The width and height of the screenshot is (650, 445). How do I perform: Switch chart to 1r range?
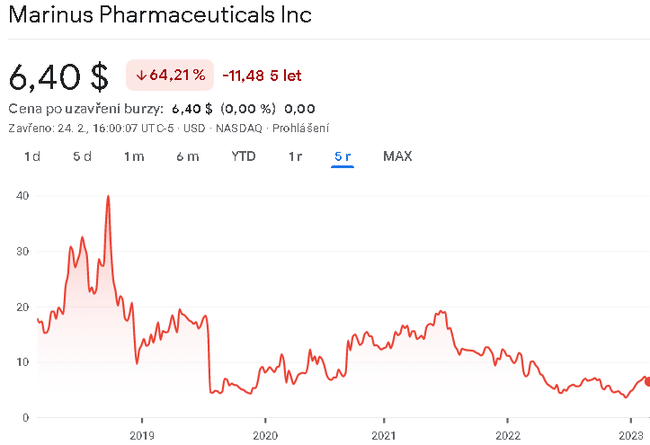[x=295, y=156]
